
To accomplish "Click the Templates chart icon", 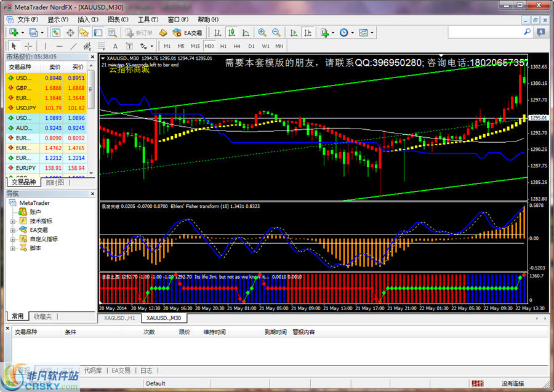I will tap(363, 33).
